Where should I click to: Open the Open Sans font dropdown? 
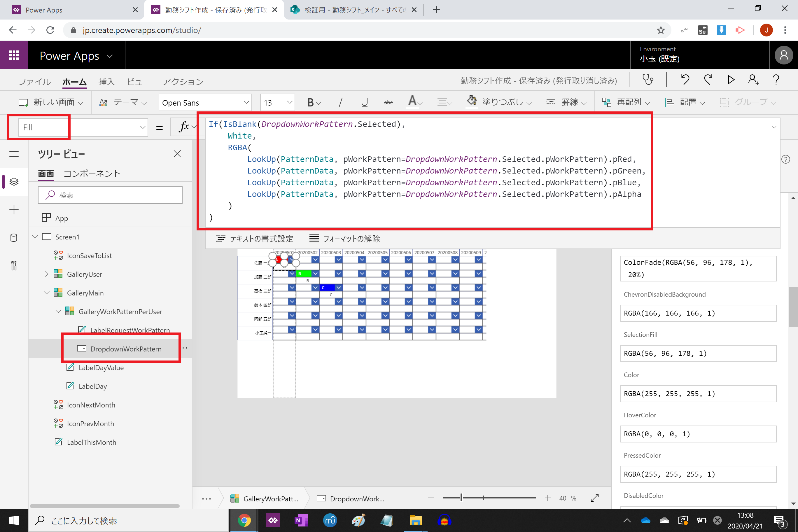[205, 102]
